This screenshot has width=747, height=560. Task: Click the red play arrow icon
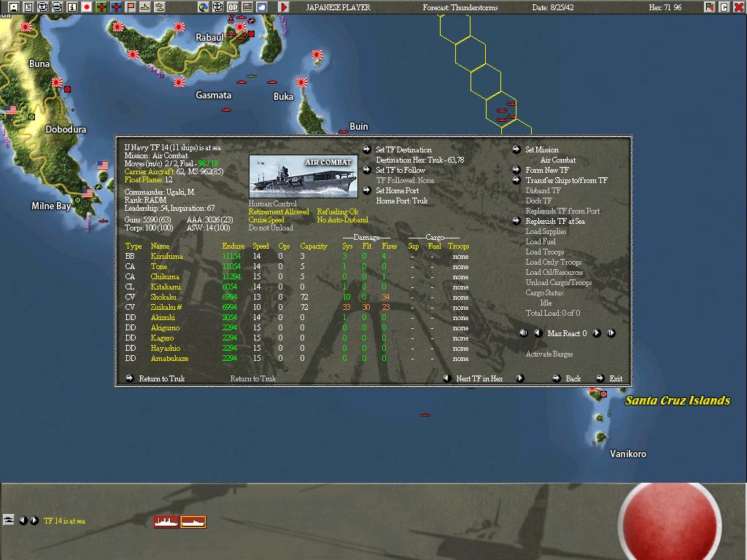pyautogui.click(x=284, y=7)
